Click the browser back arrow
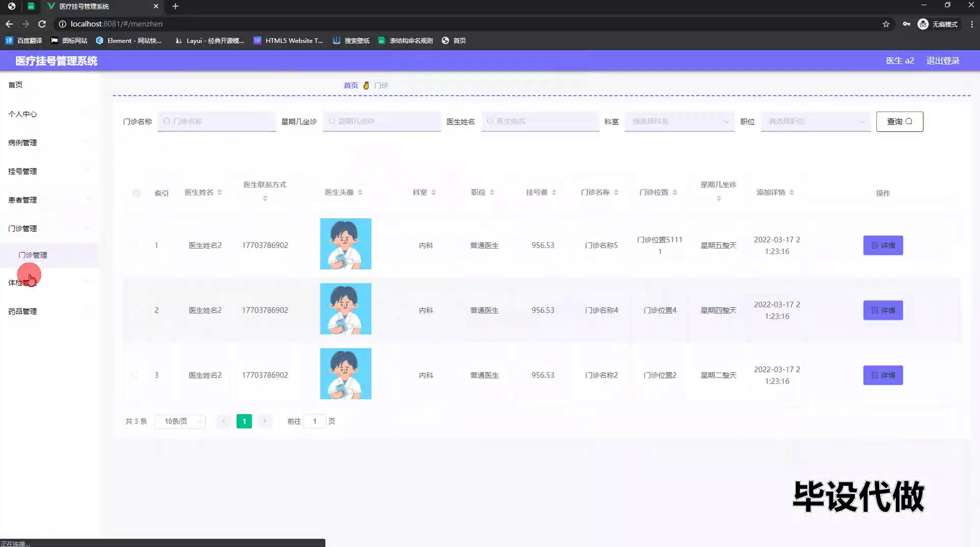Screen dimensions: 980x547 9,24
